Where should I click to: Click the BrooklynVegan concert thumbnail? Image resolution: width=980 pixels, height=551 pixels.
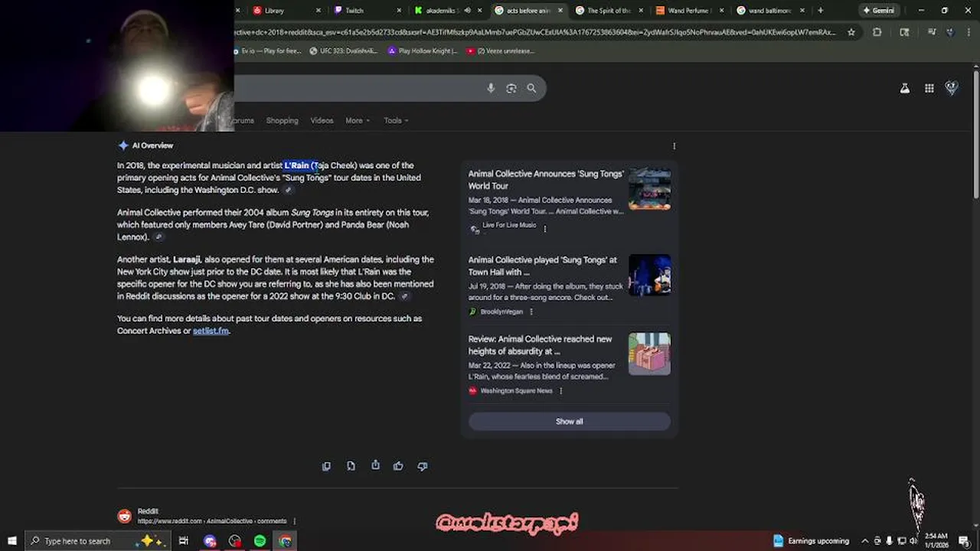click(x=649, y=275)
